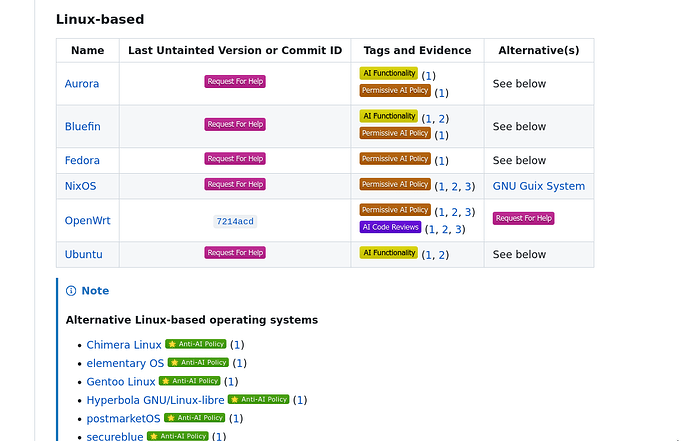Click Ubuntu's AI Functionality badge
The height and width of the screenshot is (441, 690).
coord(389,253)
